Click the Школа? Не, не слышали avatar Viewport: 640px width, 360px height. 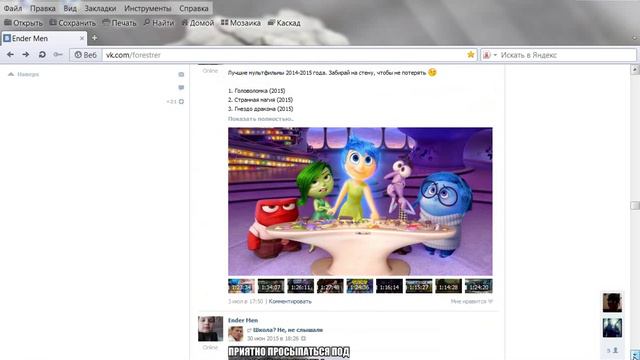pos(236,333)
